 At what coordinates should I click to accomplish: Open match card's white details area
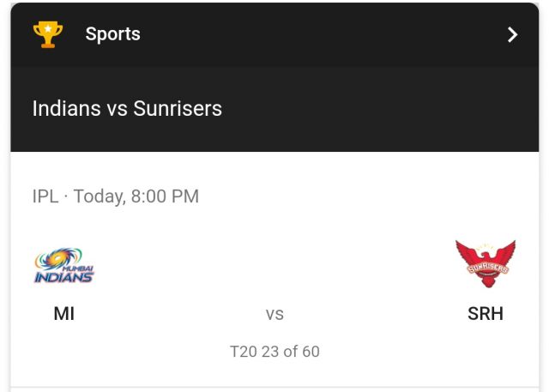point(274,269)
